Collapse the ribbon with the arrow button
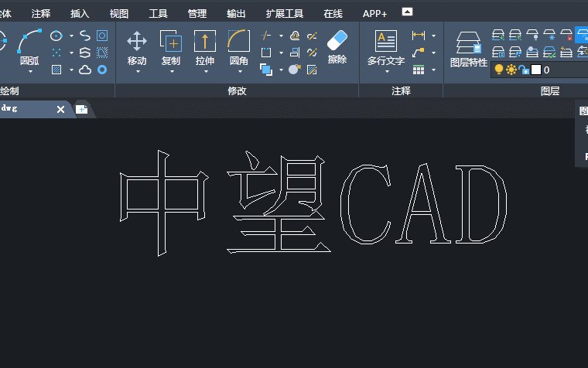Screen dimensions: 588x368 (x=408, y=12)
